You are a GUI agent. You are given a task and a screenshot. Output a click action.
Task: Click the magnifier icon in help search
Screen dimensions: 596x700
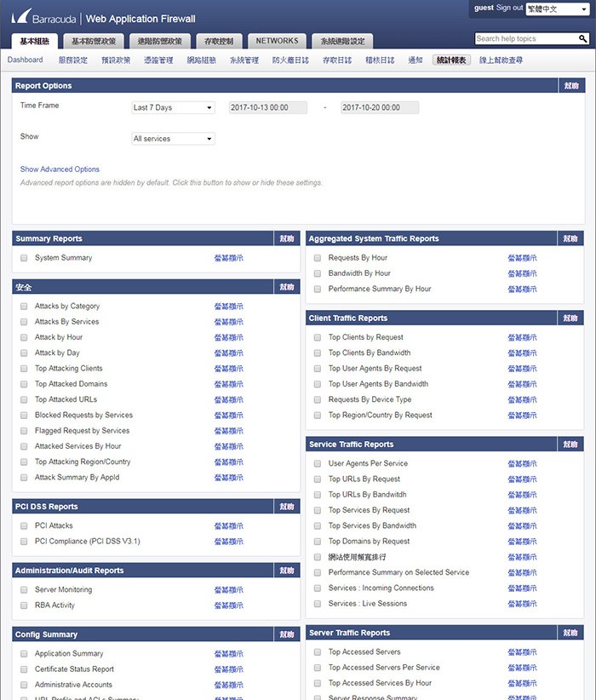pyautogui.click(x=582, y=39)
